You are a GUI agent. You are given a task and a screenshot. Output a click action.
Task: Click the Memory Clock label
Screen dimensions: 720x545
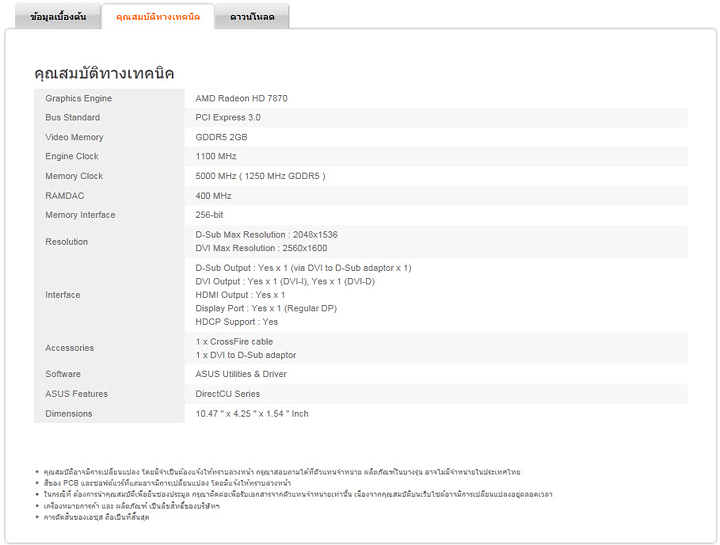pos(74,176)
